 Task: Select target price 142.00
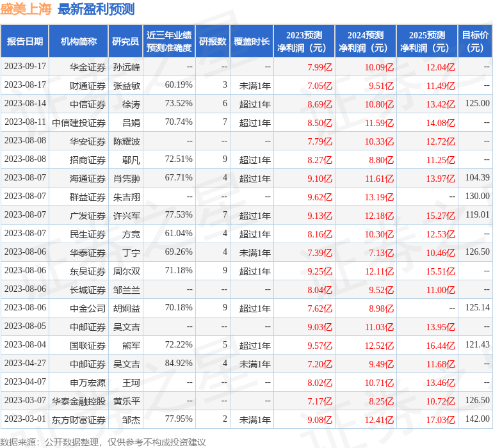pos(477,419)
